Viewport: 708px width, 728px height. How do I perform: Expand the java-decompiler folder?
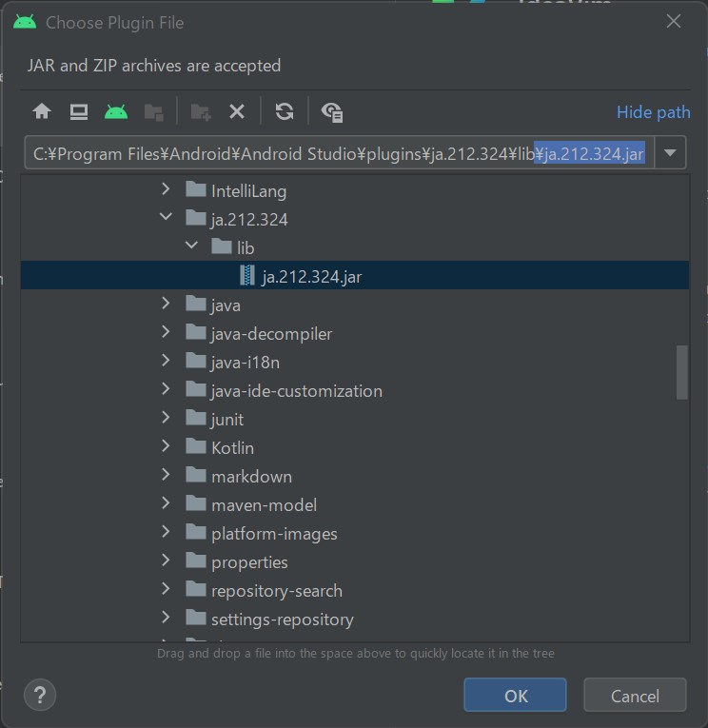tap(166, 332)
